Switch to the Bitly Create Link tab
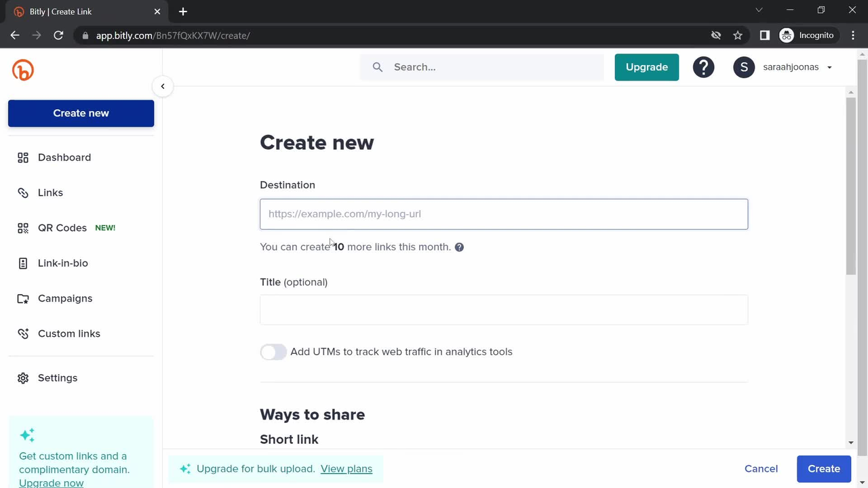The image size is (868, 488). (x=60, y=12)
